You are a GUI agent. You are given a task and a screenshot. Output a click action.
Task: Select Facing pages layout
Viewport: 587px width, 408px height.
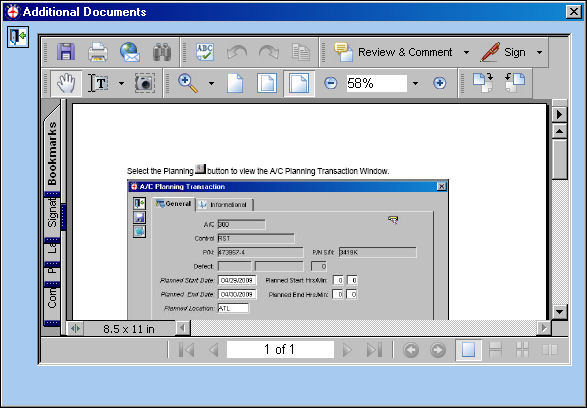pyautogui.click(x=550, y=350)
